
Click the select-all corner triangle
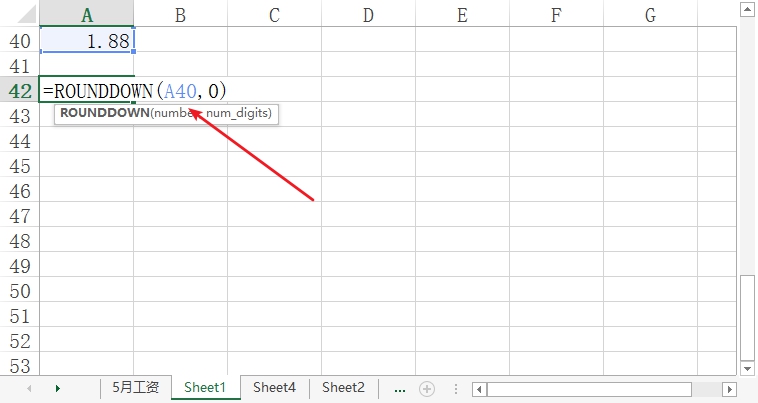[x=27, y=14]
